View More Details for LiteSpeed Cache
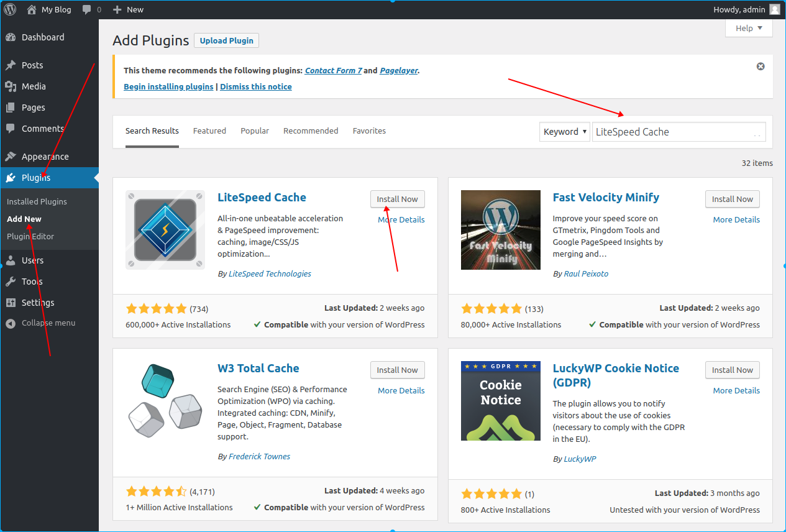 click(x=401, y=220)
